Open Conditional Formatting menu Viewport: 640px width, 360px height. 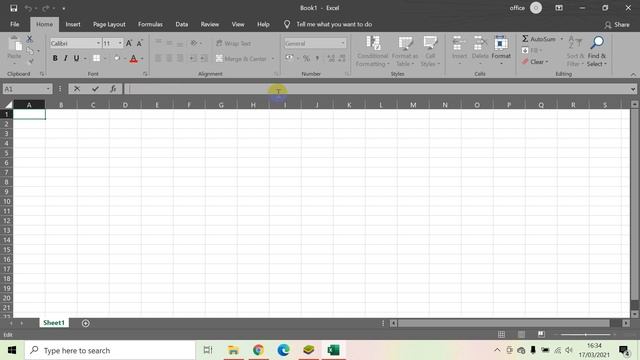pos(372,51)
